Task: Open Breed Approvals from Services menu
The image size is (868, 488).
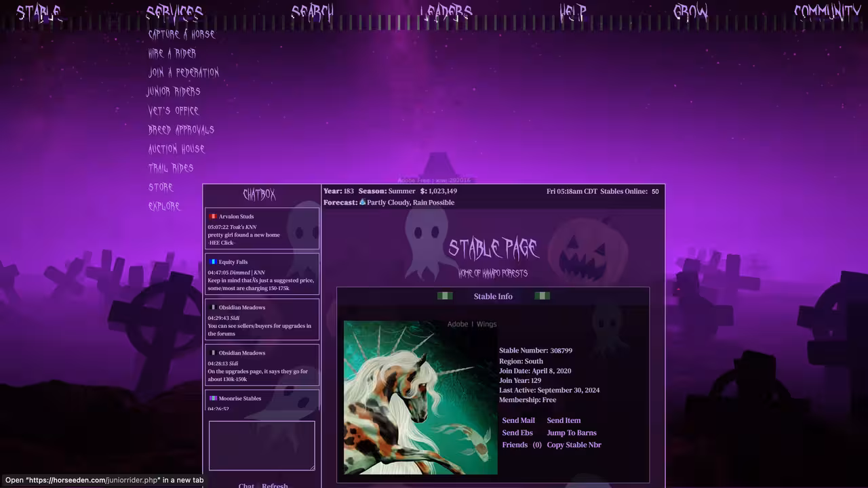Action: 181,129
